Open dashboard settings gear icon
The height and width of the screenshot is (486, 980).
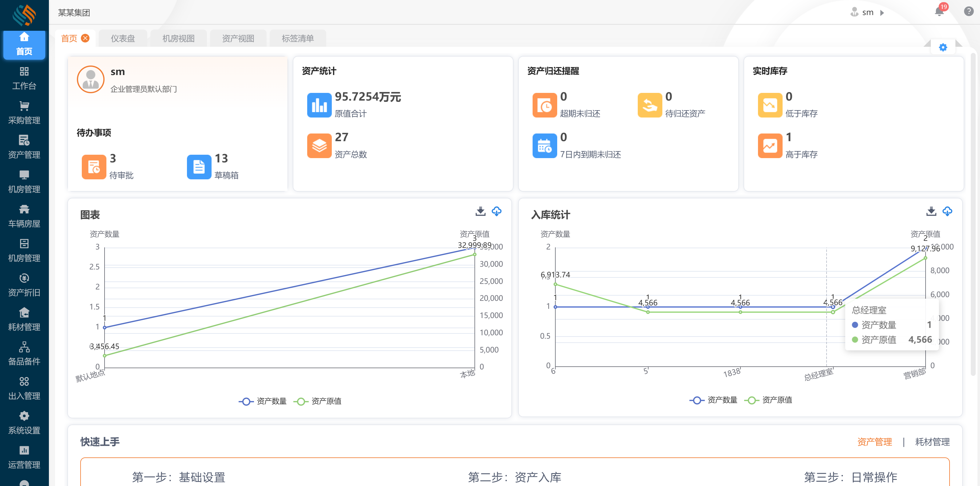click(x=943, y=48)
